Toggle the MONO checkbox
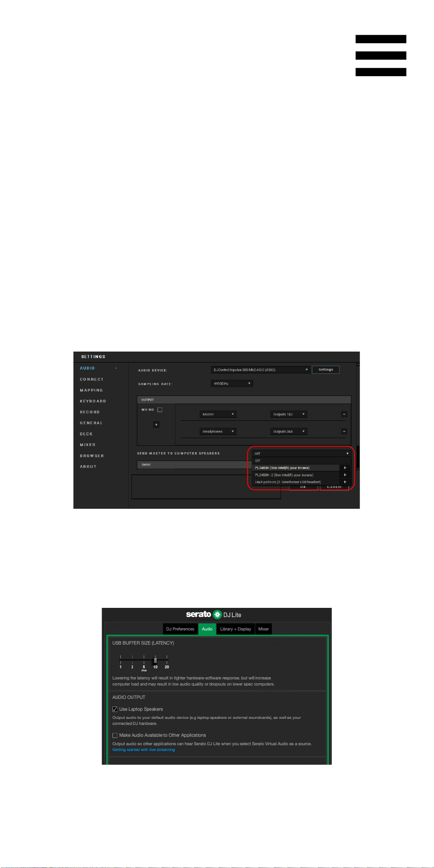 click(160, 410)
